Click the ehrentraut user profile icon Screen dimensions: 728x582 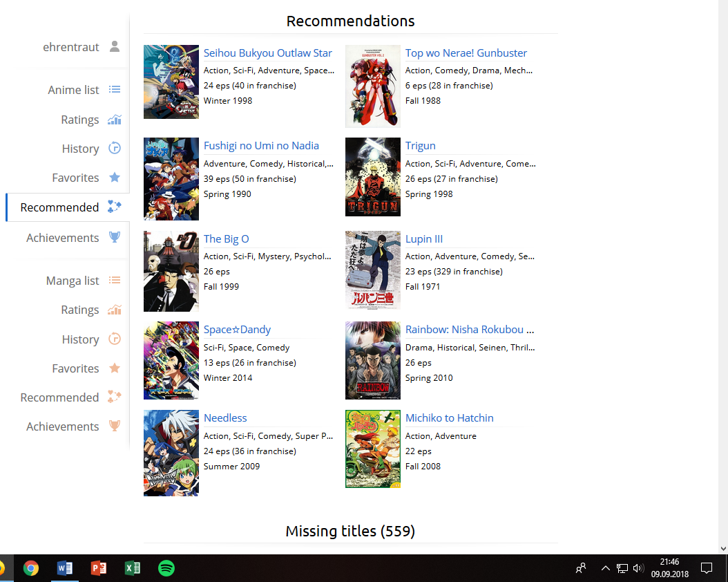115,46
